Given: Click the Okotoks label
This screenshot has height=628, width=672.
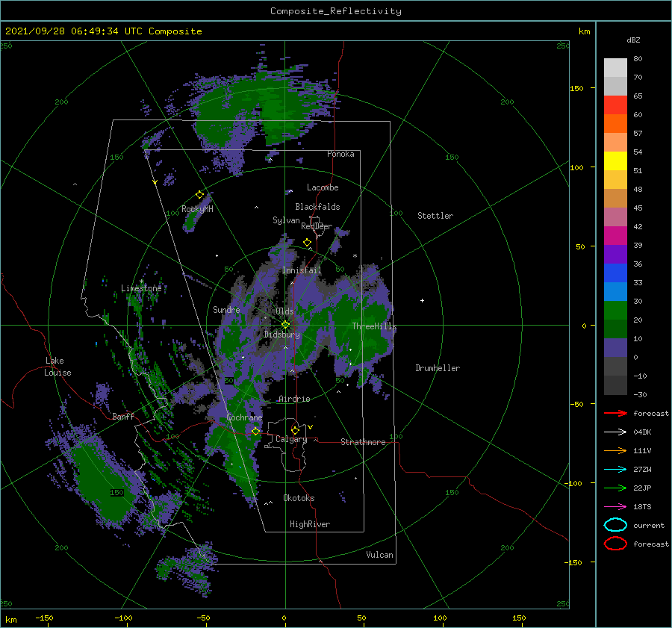Looking at the screenshot, I should [299, 498].
